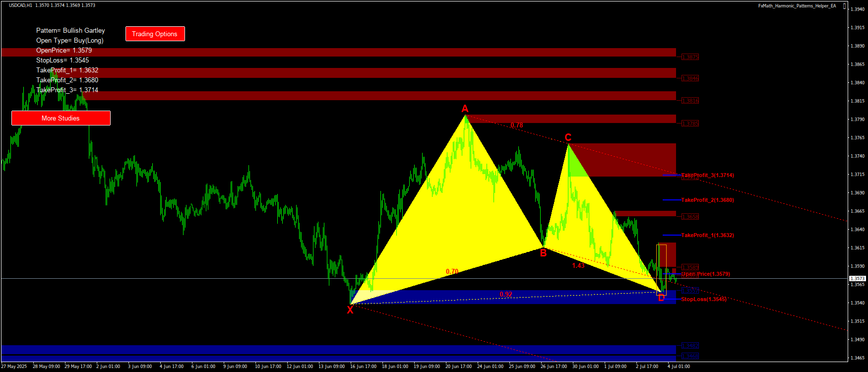Click the EA status icon beside FxMath_Harmonic_Patterns_Helper_EA
This screenshot has width=868, height=372.
[x=845, y=6]
